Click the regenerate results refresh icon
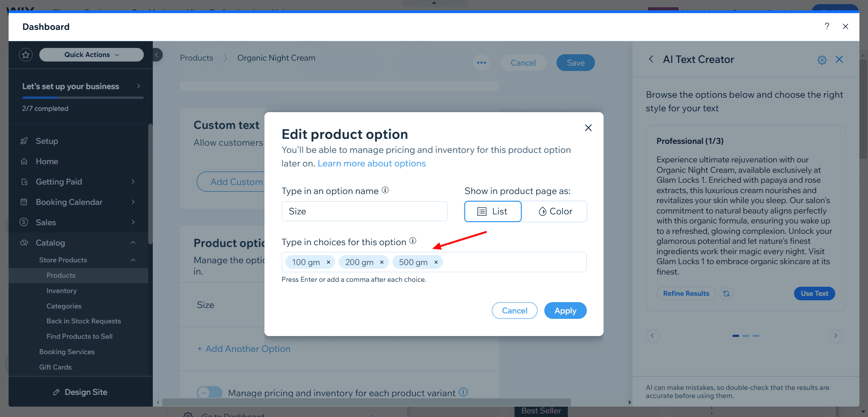Screen dimensions: 868x417 point(726,294)
